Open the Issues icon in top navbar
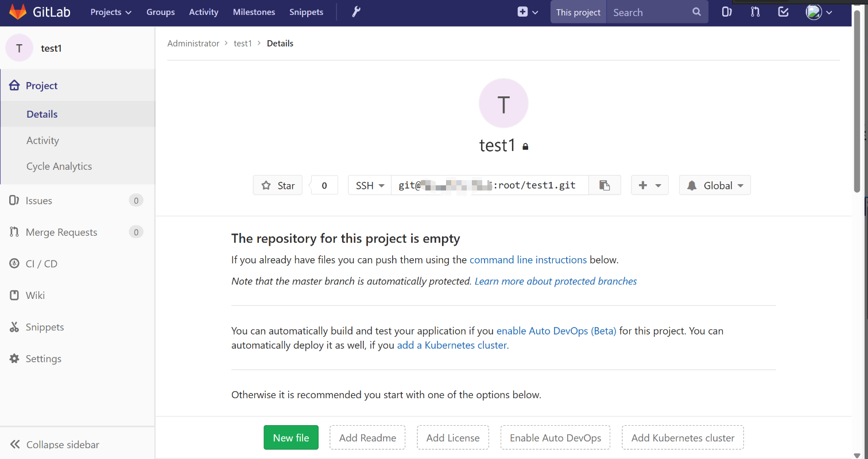The width and height of the screenshot is (868, 459). (726, 12)
